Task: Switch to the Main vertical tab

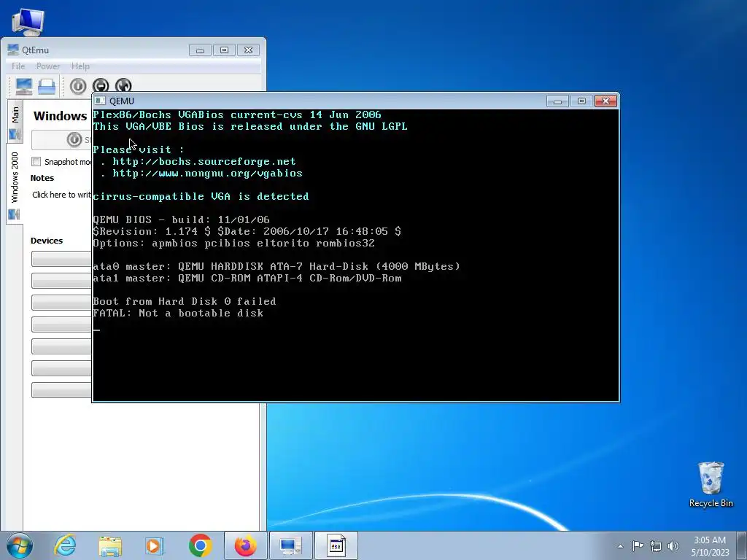Action: [15, 121]
